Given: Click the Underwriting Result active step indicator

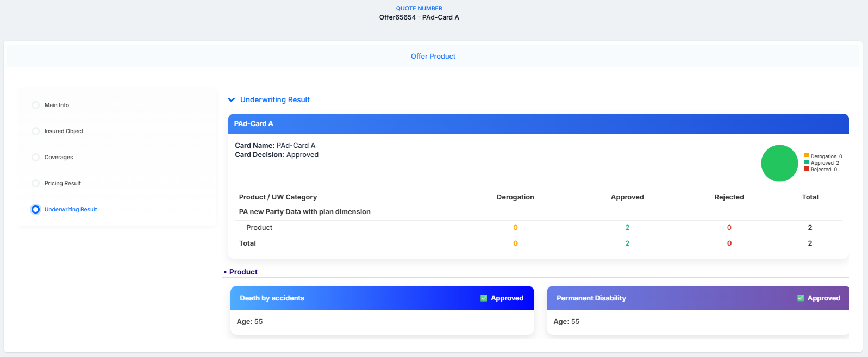Looking at the screenshot, I should click(x=35, y=209).
